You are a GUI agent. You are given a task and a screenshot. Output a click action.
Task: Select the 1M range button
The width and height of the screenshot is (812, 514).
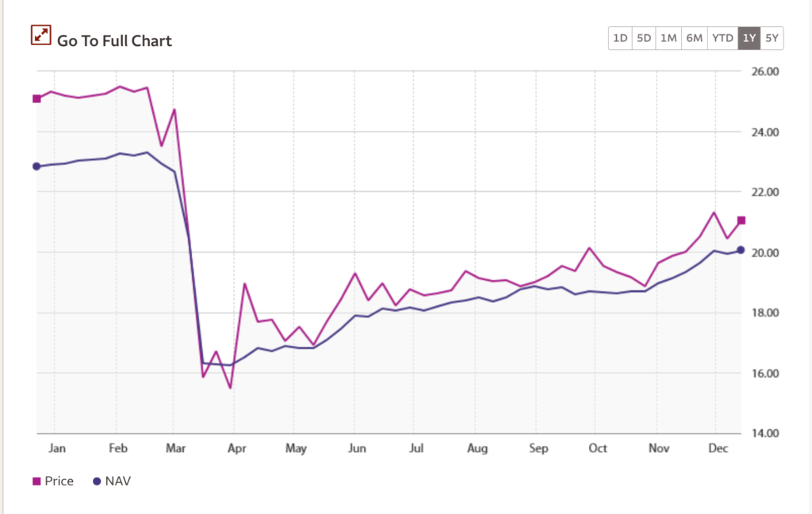[x=668, y=38]
